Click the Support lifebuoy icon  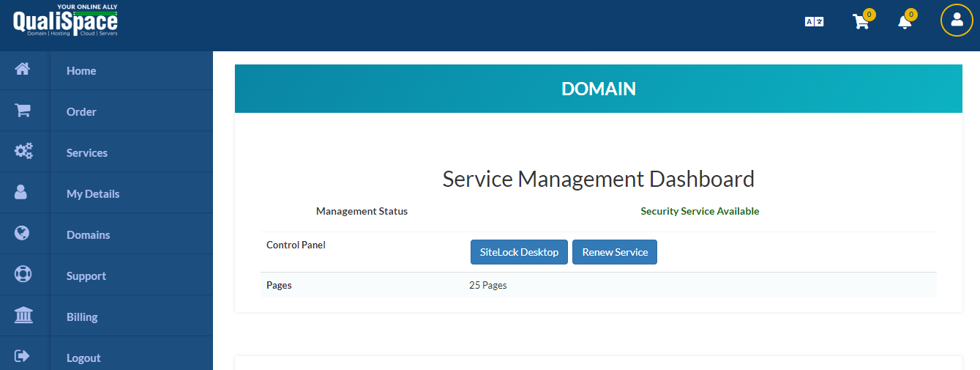coord(23,275)
